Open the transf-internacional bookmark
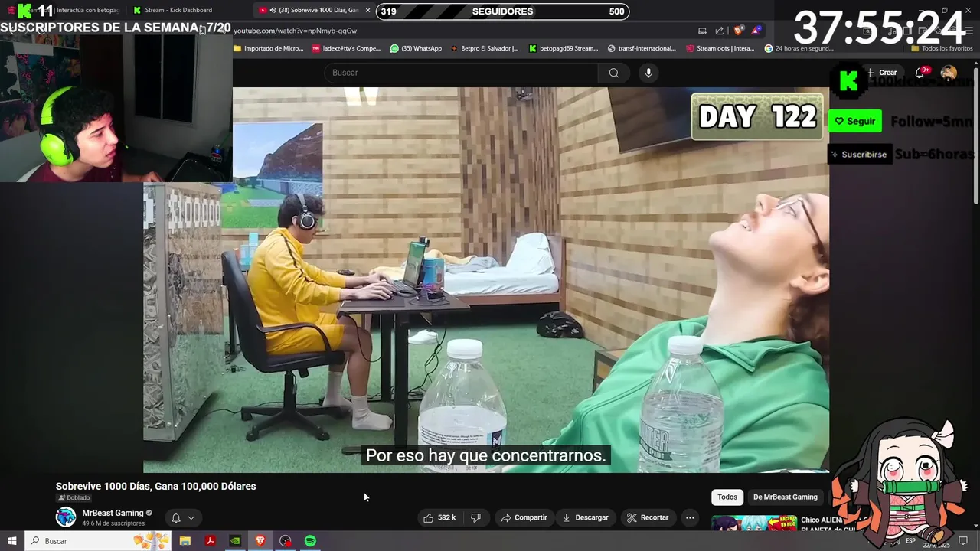Viewport: 980px width, 551px height. pyautogui.click(x=642, y=48)
